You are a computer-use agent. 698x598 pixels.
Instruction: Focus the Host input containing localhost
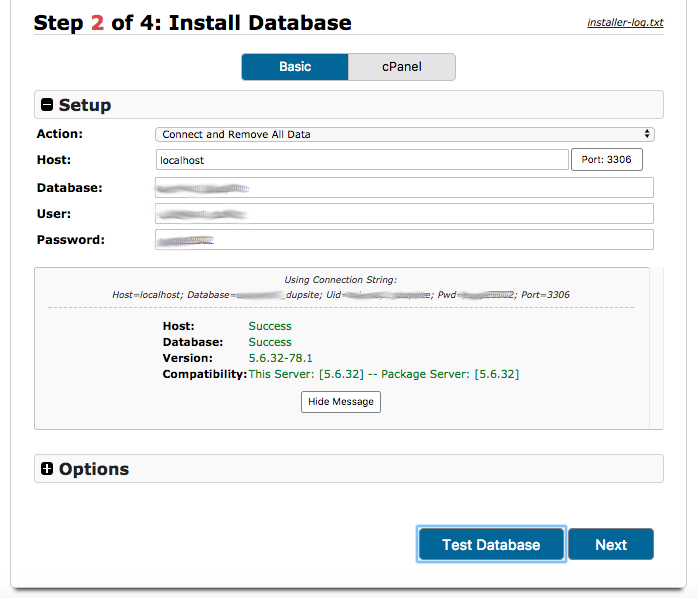(x=361, y=160)
